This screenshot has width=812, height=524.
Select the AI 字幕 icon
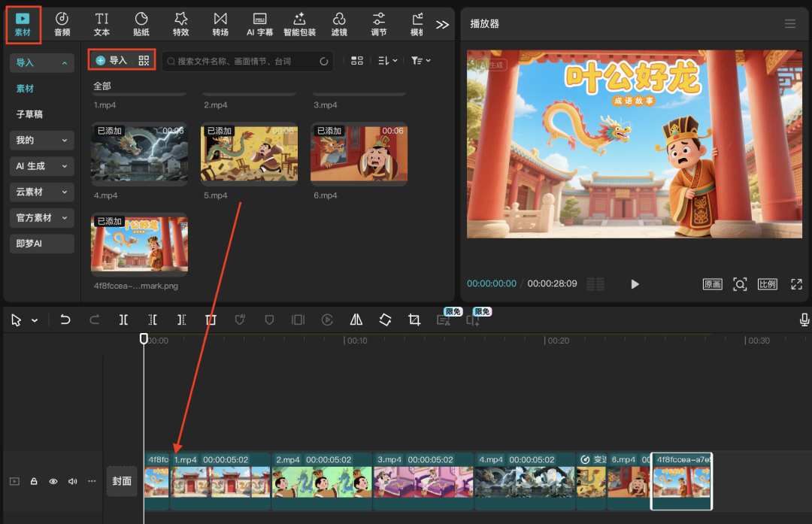tap(259, 23)
